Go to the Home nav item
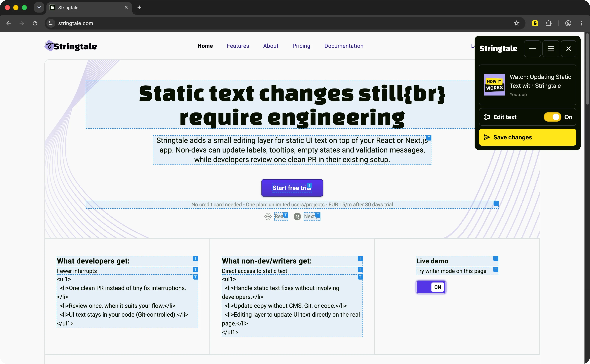 pyautogui.click(x=205, y=46)
